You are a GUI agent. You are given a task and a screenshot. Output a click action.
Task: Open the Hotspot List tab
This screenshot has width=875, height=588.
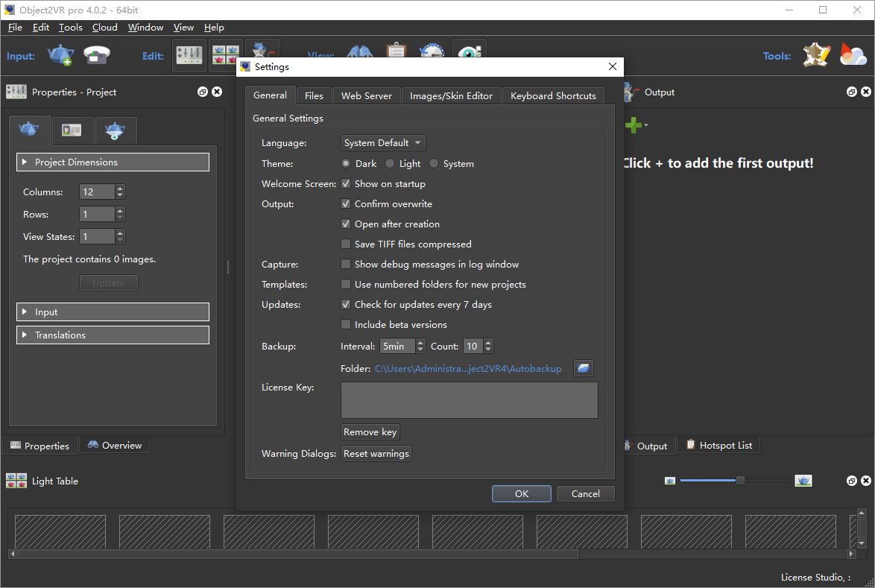718,445
